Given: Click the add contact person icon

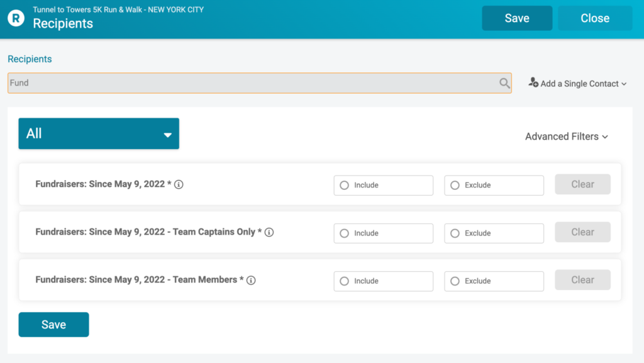Looking at the screenshot, I should 533,82.
